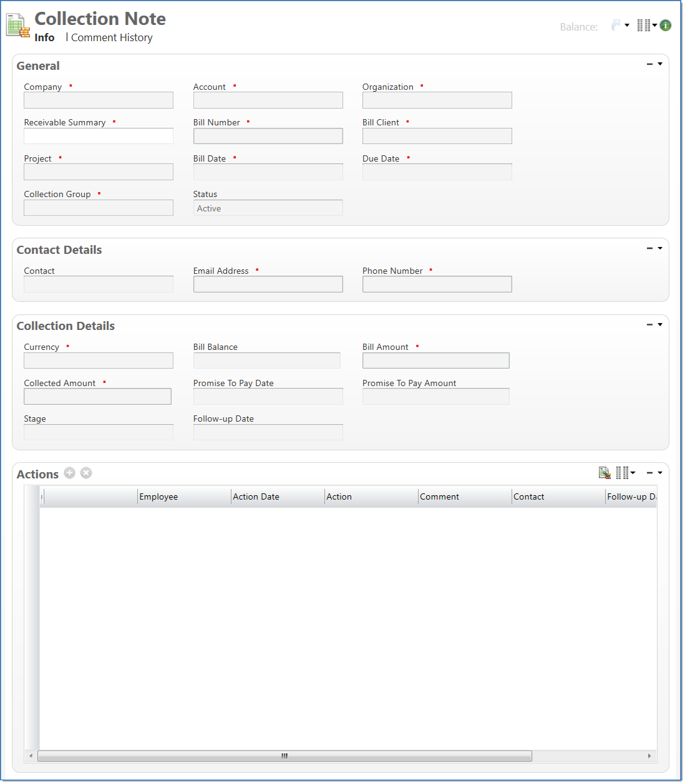Delete action row using the X icon

pos(86,473)
